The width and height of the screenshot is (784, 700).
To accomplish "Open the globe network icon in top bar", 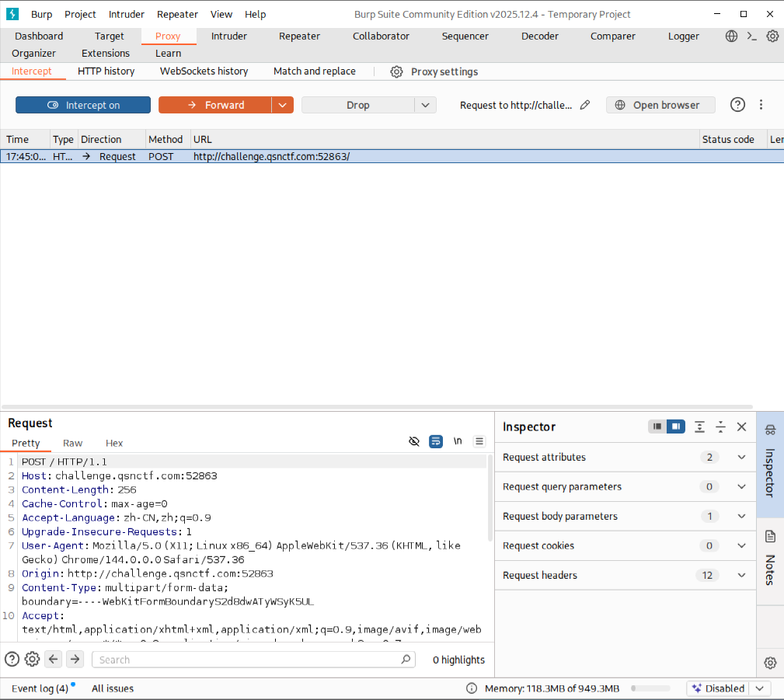I will coord(731,36).
